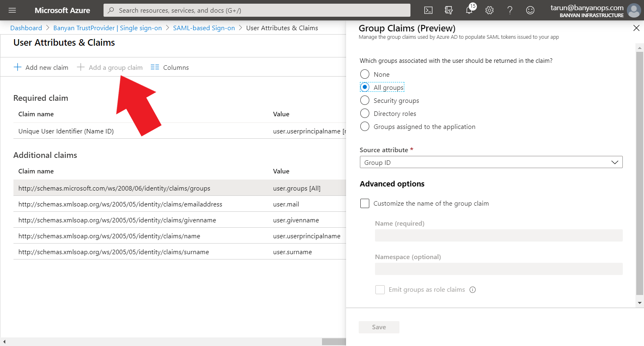Open SAML-based Sign-on breadcrumb
Screen dimensions: 644x346
pyautogui.click(x=204, y=28)
